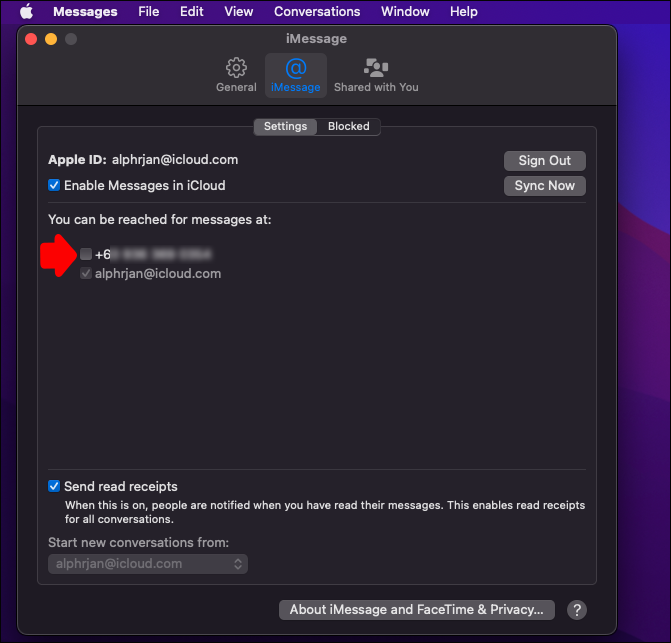The image size is (671, 643).
Task: Open the Window menu
Action: pyautogui.click(x=405, y=12)
